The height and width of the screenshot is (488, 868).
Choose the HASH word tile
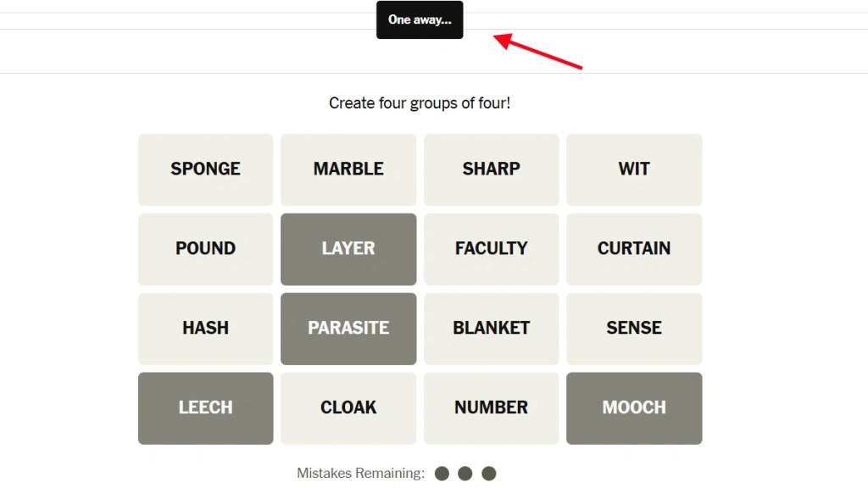205,329
